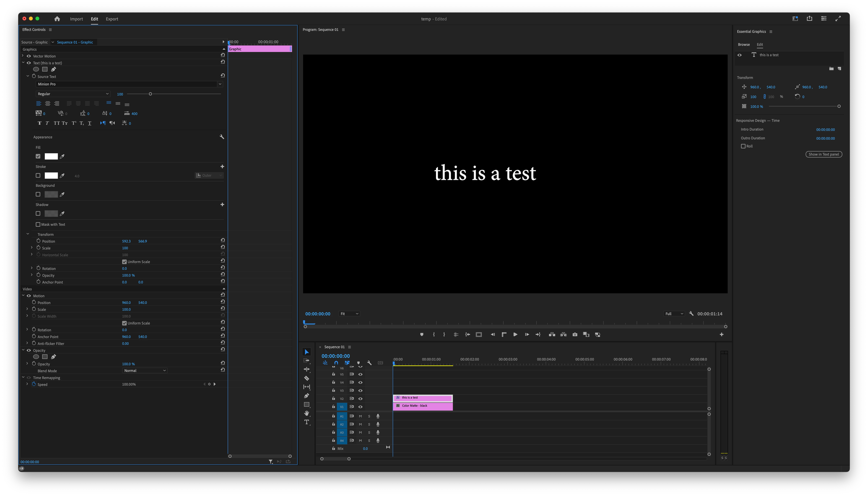Click the white Fill color swatch
This screenshot has height=496, width=868.
[51, 156]
